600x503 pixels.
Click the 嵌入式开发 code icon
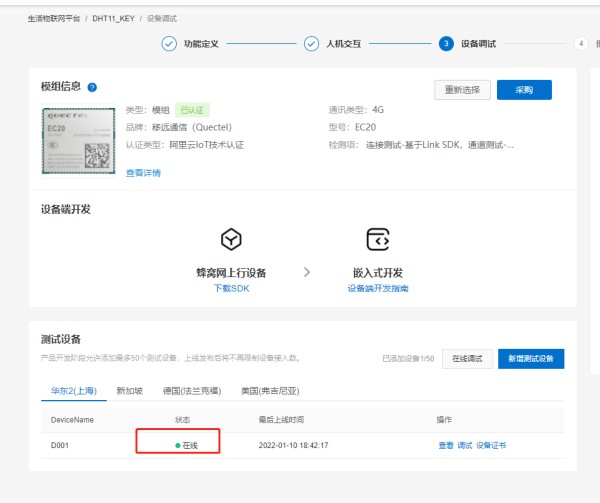click(x=377, y=240)
